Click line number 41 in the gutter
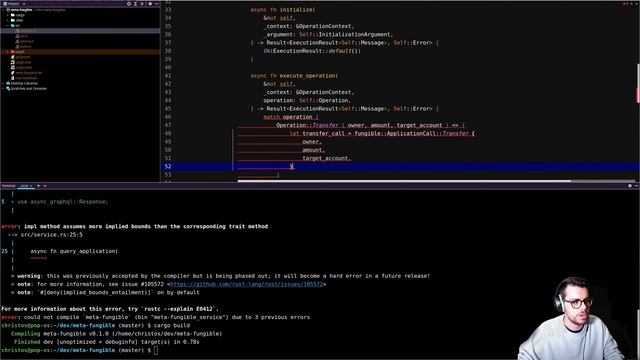Screen dimensions: 640x360 pos(168,76)
